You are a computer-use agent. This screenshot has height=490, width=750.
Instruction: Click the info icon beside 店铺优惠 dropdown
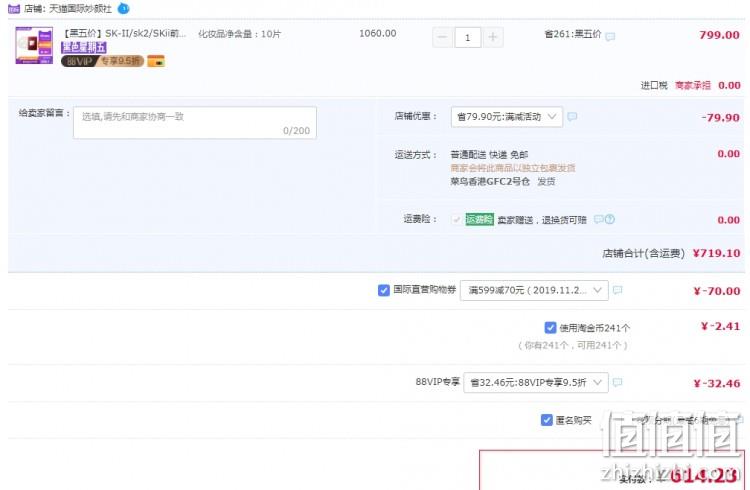point(572,116)
